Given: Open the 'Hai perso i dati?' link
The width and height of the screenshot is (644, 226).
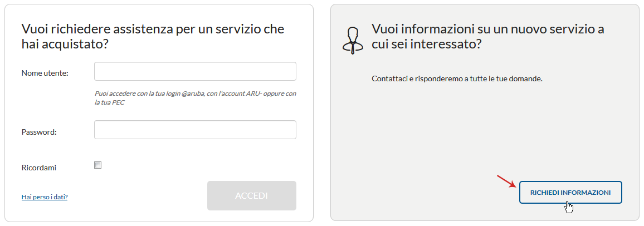Looking at the screenshot, I should [x=45, y=197].
